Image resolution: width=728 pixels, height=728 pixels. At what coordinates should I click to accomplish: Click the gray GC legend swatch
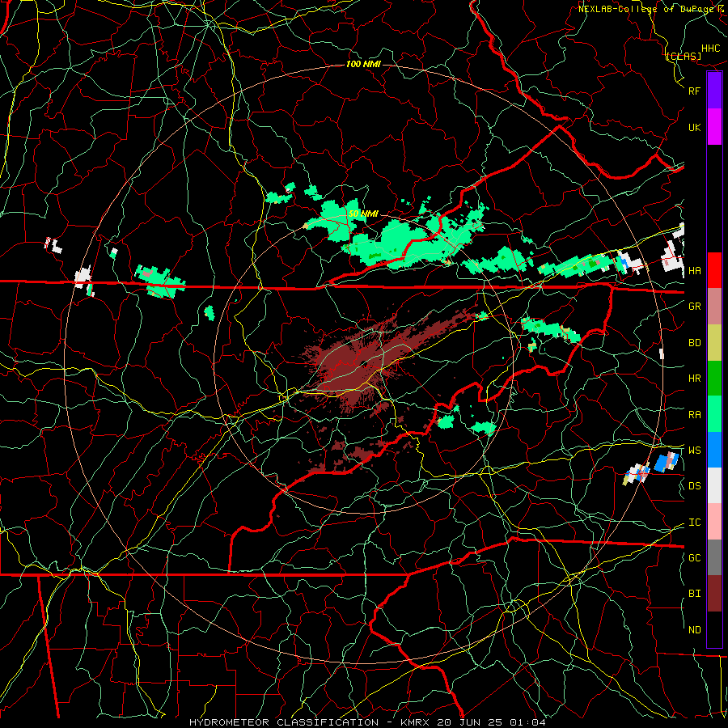(714, 557)
